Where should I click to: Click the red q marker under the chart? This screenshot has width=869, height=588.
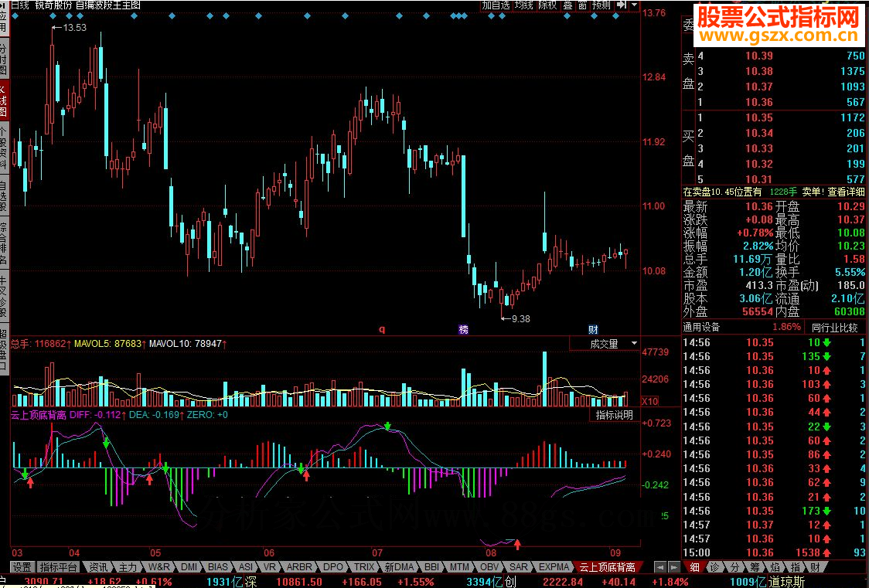[381, 329]
